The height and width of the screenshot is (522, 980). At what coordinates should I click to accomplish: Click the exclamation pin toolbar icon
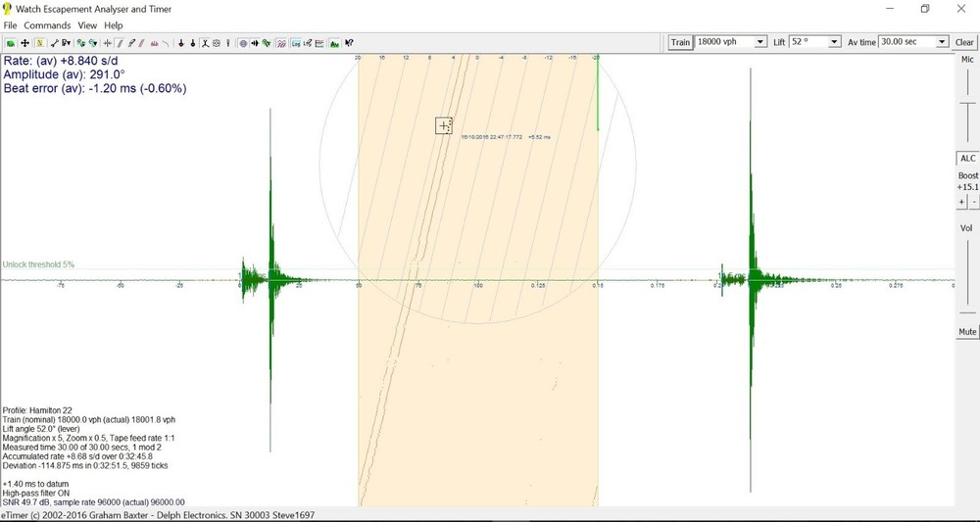tap(228, 43)
